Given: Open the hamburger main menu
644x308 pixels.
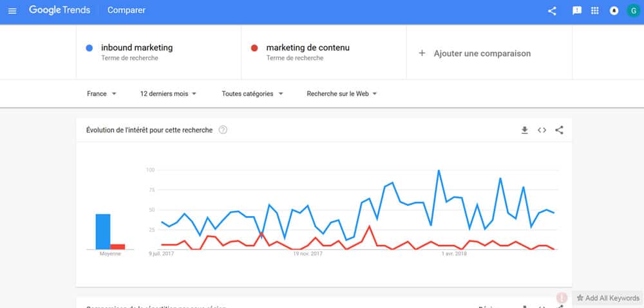Looking at the screenshot, I should pyautogui.click(x=12, y=11).
